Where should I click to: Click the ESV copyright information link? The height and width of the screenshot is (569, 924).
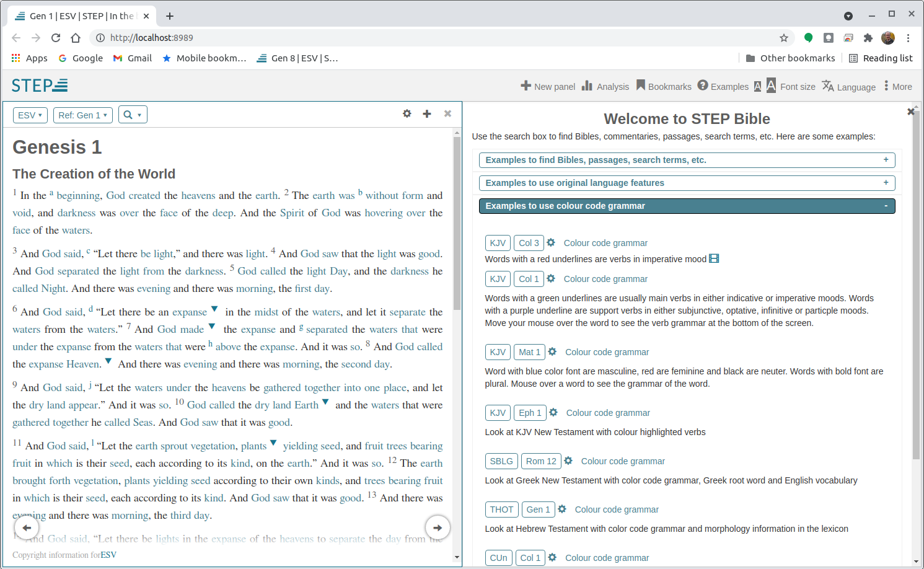108,555
